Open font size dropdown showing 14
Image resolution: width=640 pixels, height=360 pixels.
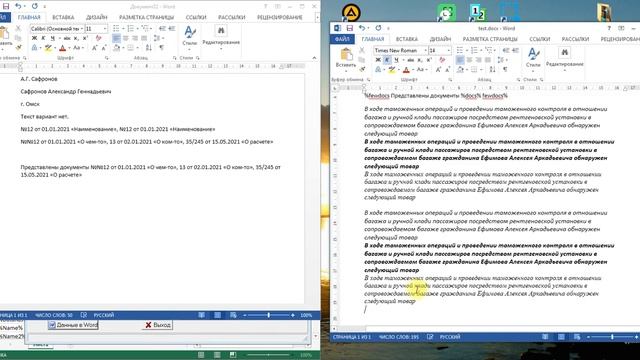[449, 50]
